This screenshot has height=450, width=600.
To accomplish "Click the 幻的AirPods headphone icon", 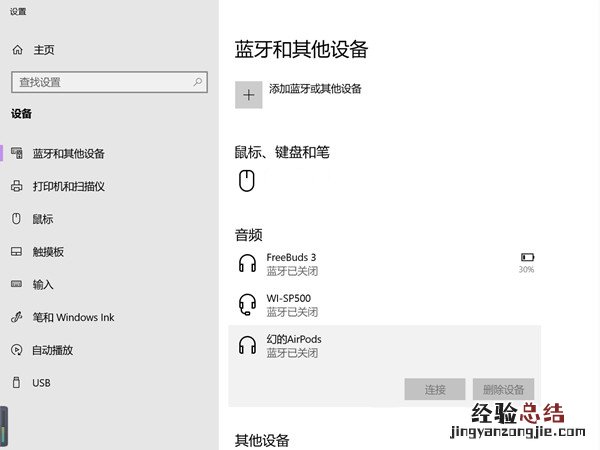I will 247,346.
